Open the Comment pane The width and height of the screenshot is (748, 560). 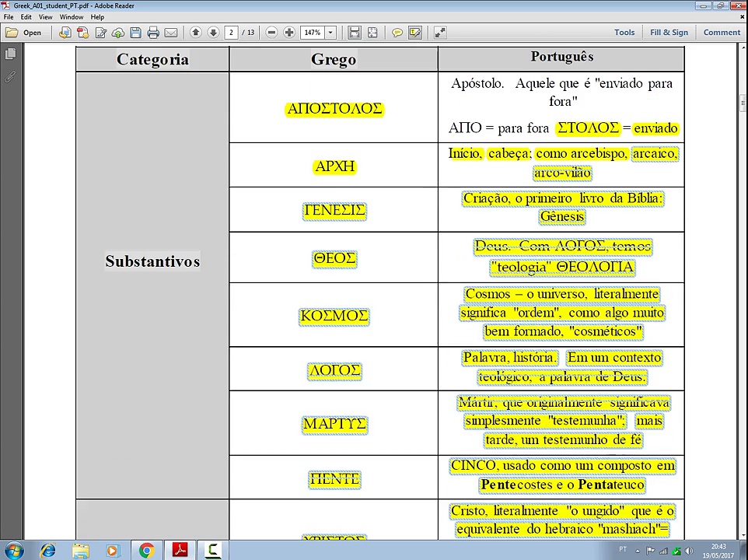[x=722, y=33]
